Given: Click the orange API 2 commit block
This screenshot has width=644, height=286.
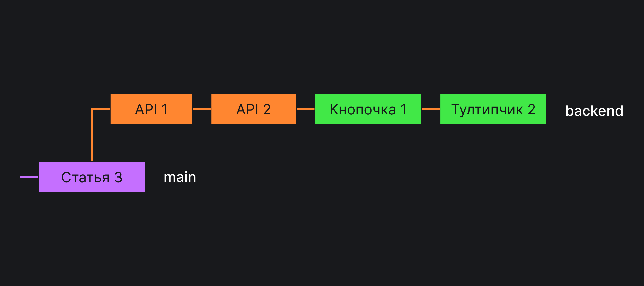Looking at the screenshot, I should [x=253, y=109].
